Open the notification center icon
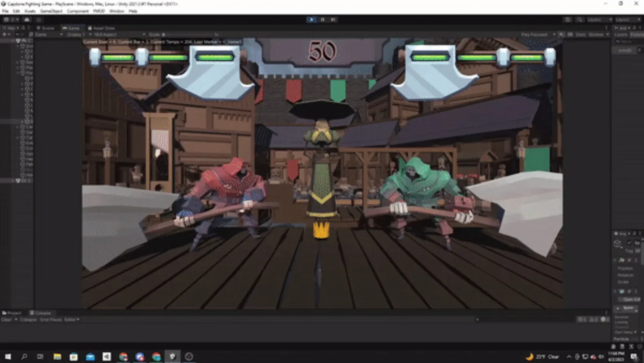This screenshot has width=644, height=363. pyautogui.click(x=634, y=357)
